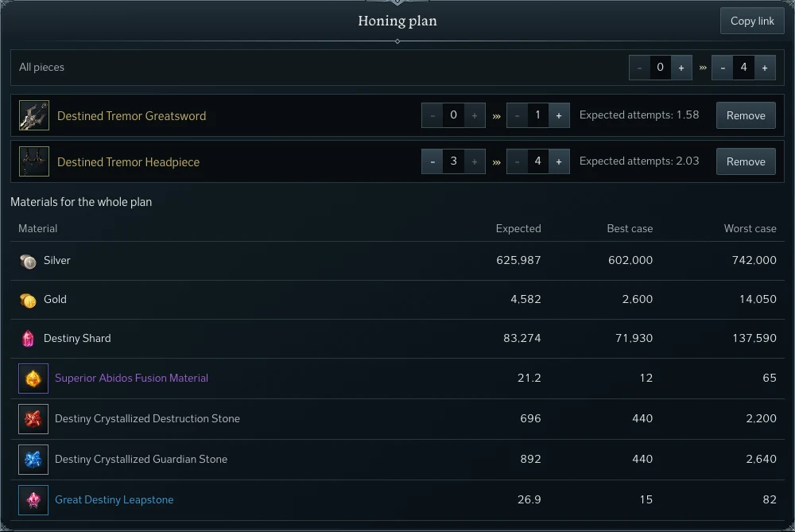Decrease Greatsword starting honing level
This screenshot has height=532, width=795.
tap(432, 115)
